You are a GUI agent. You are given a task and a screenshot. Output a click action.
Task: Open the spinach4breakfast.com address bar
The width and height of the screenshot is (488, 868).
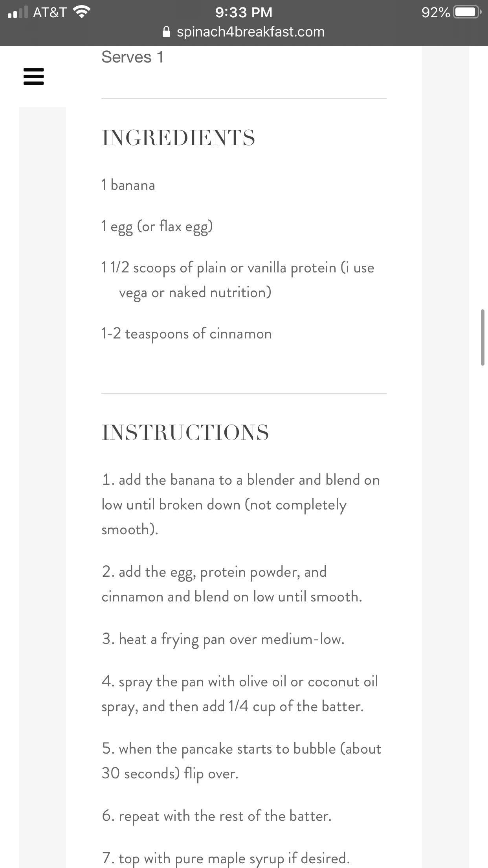(244, 32)
